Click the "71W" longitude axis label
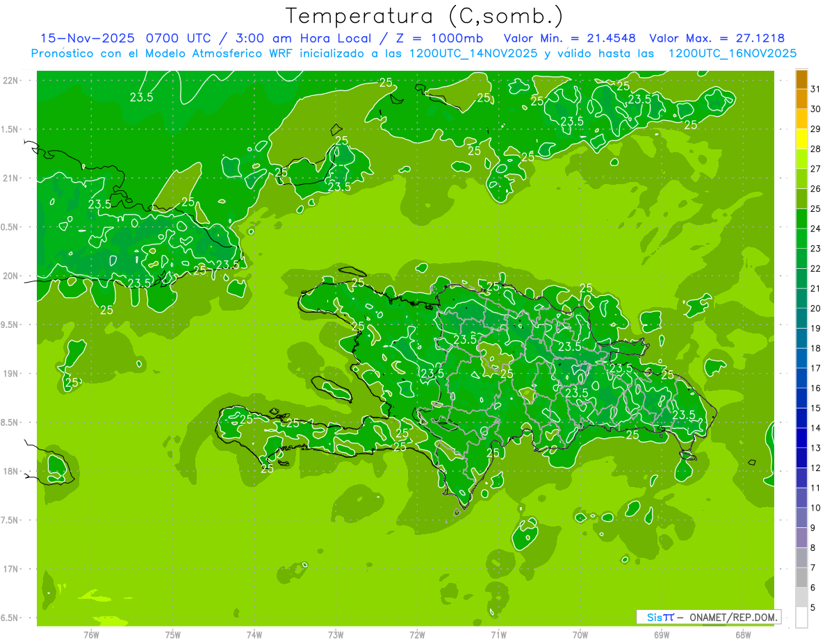834x644 pixels. click(498, 634)
